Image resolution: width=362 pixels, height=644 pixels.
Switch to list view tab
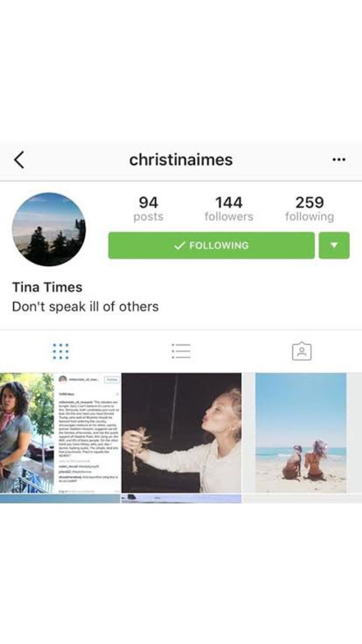coord(181,351)
